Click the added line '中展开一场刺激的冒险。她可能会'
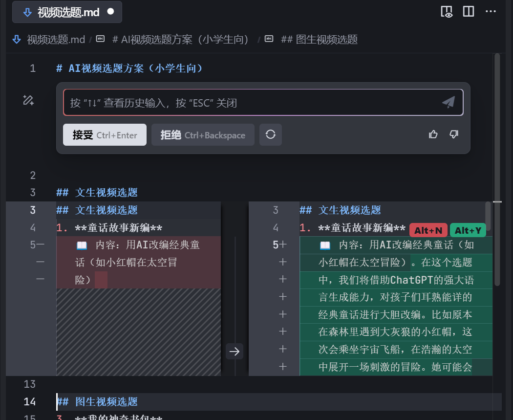513x420 pixels. pos(395,367)
